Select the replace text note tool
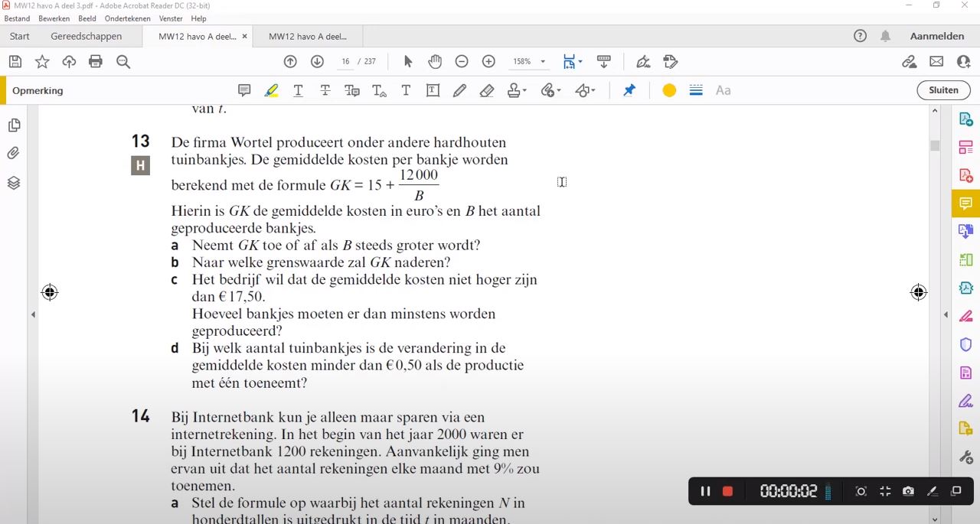980x524 pixels. tap(352, 90)
